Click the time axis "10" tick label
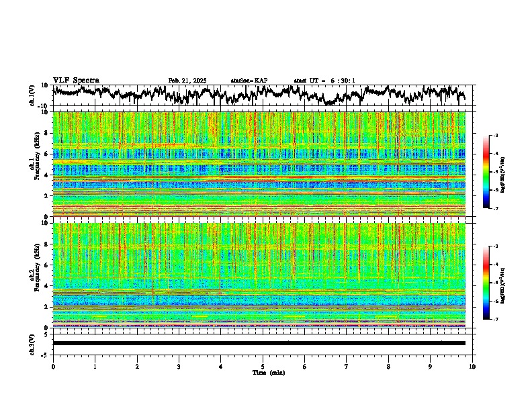 [472, 367]
